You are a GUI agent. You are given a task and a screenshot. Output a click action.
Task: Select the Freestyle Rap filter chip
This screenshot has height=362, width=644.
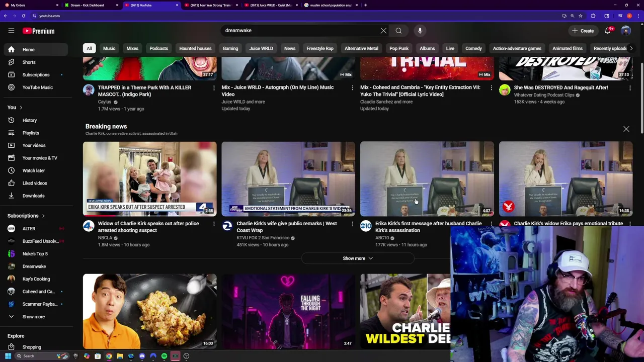[x=320, y=48]
